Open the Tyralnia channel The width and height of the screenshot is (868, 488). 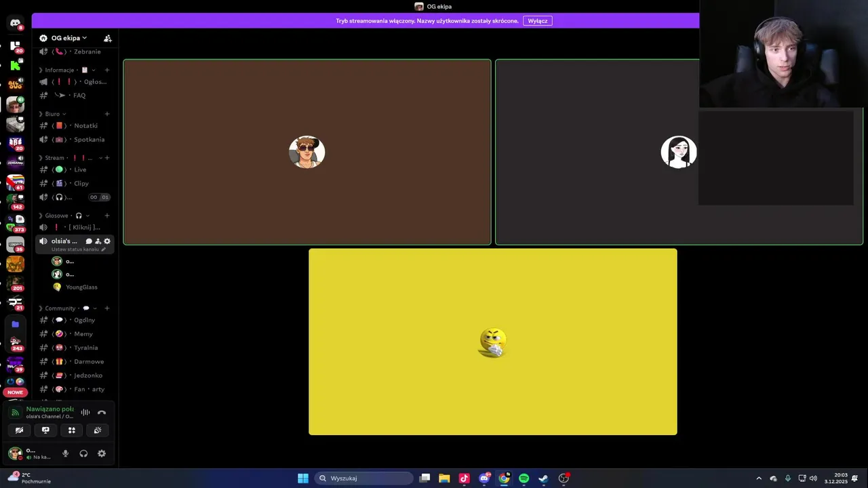[x=75, y=348]
